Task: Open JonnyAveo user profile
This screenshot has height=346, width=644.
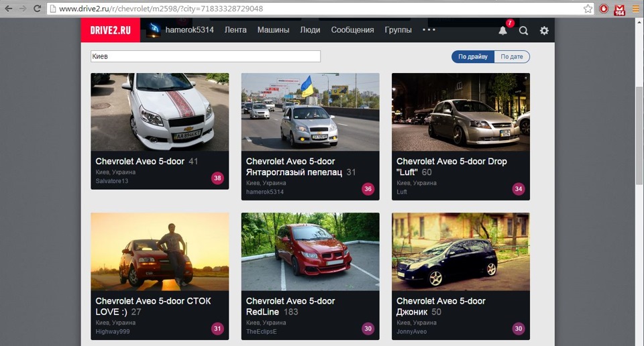Action: (x=411, y=332)
